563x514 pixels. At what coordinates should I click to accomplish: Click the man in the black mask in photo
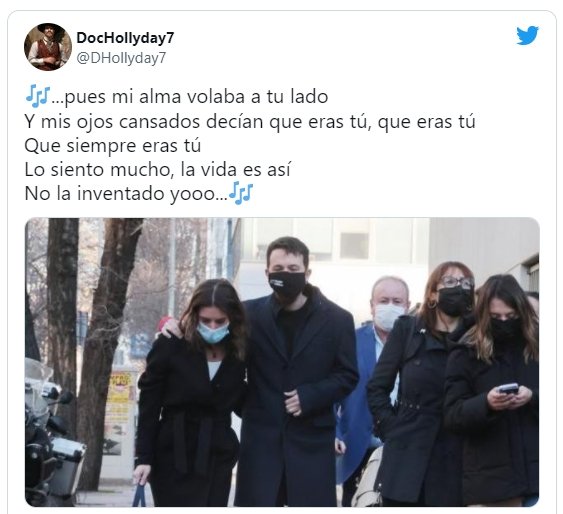[x=294, y=373]
